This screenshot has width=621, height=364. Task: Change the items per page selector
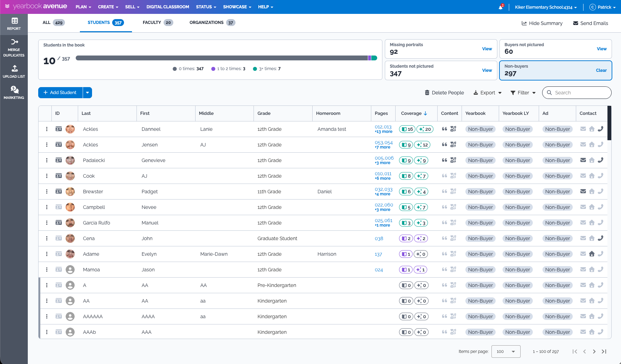point(506,352)
